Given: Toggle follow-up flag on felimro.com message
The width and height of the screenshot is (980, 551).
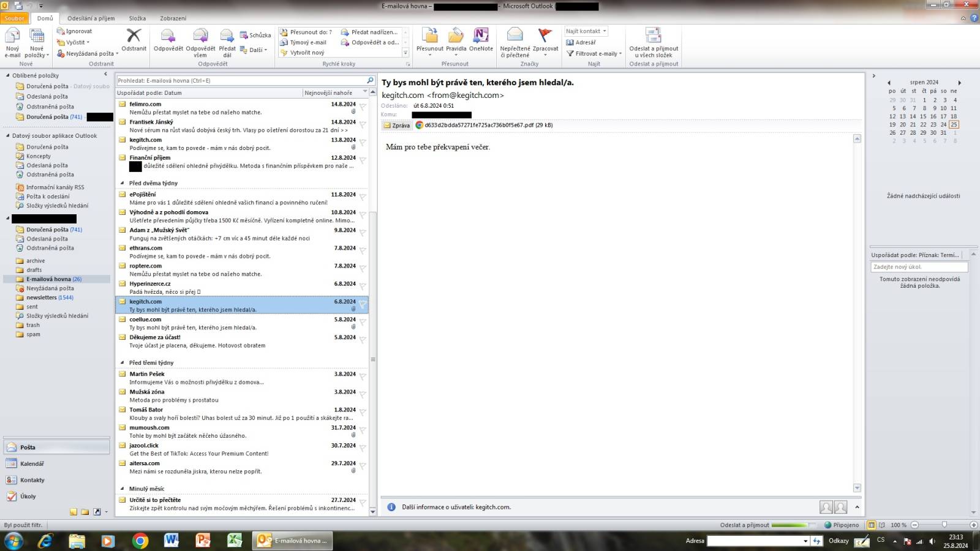Looking at the screenshot, I should 363,107.
